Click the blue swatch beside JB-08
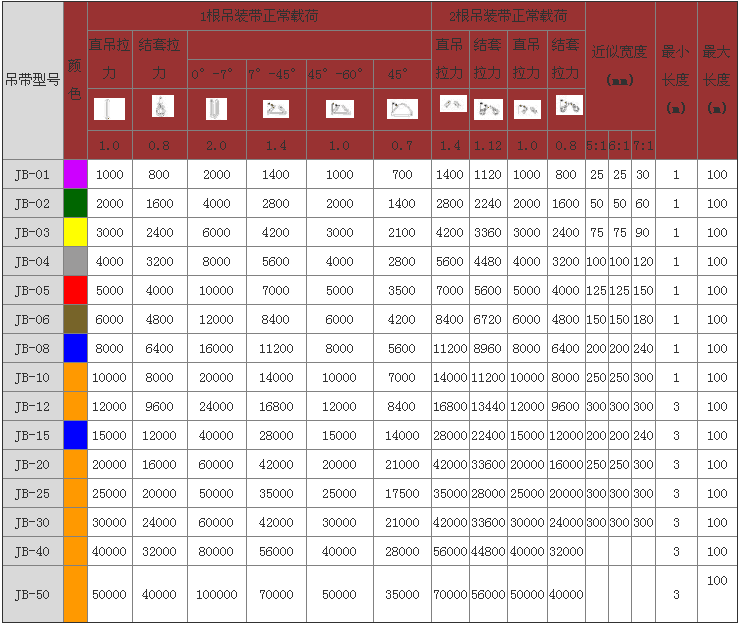The width and height of the screenshot is (738, 625). 75,349
